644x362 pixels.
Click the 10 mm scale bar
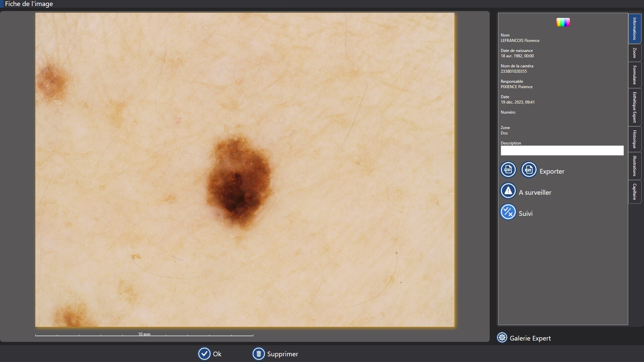pyautogui.click(x=144, y=335)
